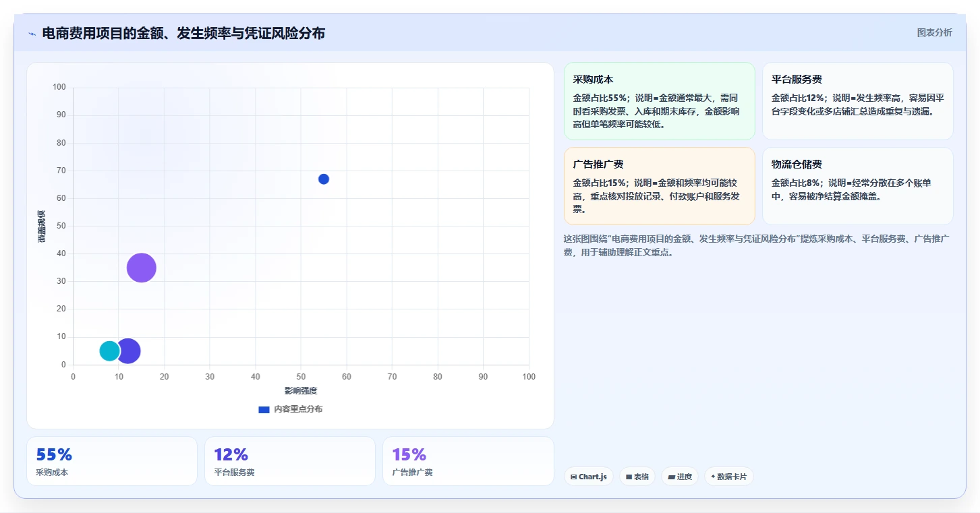The height and width of the screenshot is (513, 980).
Task: Select the Chart.js tag
Action: (x=589, y=477)
